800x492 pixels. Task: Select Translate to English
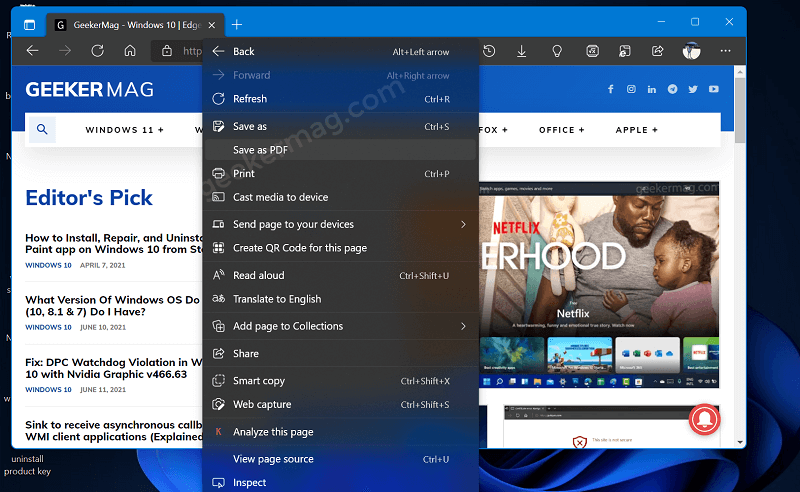[340, 299]
